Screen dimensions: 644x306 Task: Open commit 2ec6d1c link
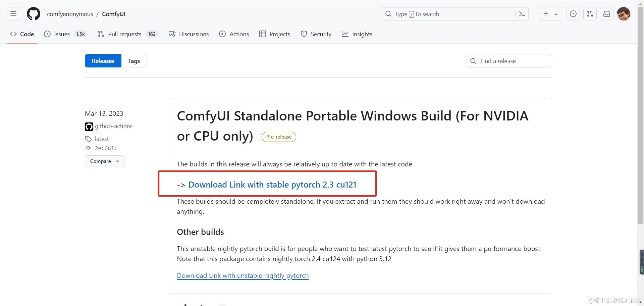(x=106, y=148)
